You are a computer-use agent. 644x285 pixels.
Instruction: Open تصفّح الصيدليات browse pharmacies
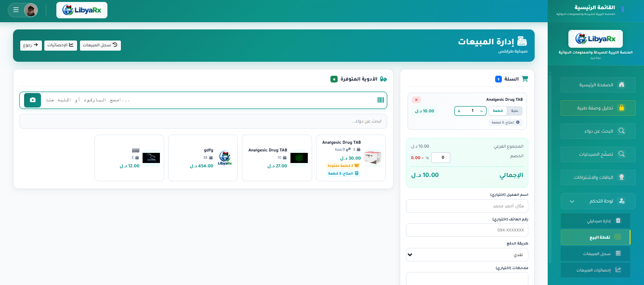[598, 154]
